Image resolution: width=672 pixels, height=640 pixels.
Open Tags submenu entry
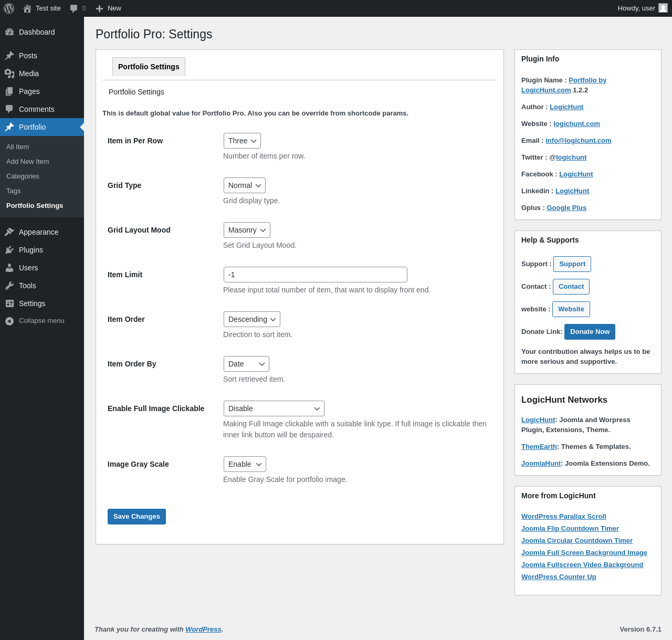click(42, 191)
